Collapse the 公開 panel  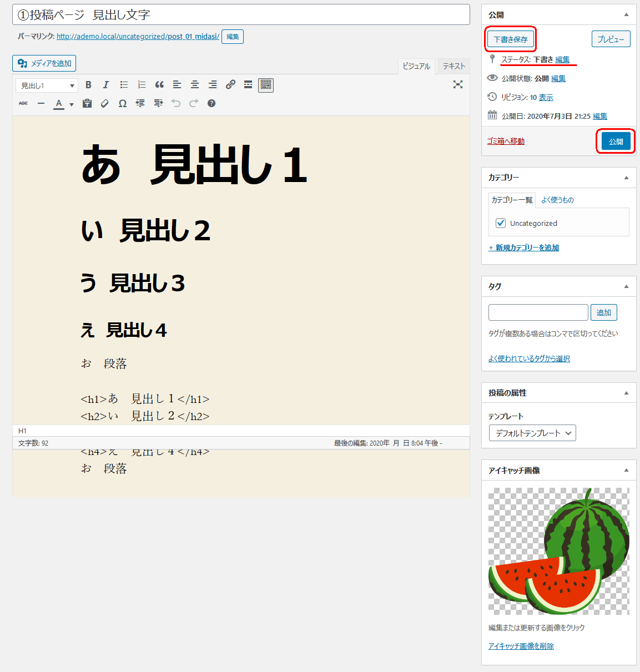(626, 15)
